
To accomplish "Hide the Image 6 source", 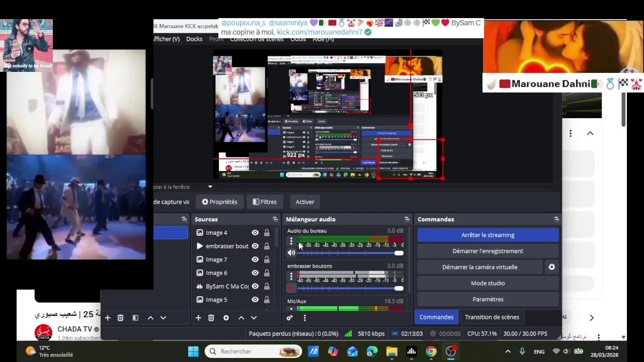I will click(255, 273).
